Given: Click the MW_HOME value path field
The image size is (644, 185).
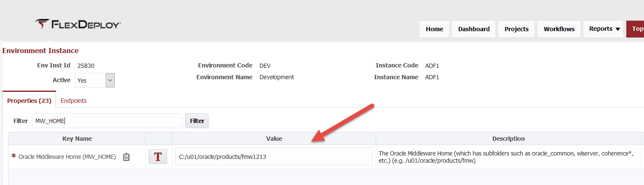Looking at the screenshot, I should pos(274,157).
